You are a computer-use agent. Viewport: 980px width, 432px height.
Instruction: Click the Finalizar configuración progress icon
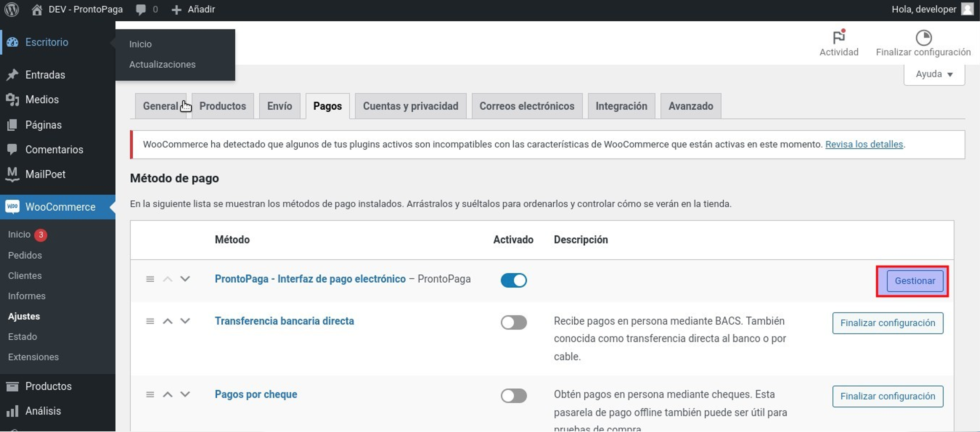coord(923,38)
